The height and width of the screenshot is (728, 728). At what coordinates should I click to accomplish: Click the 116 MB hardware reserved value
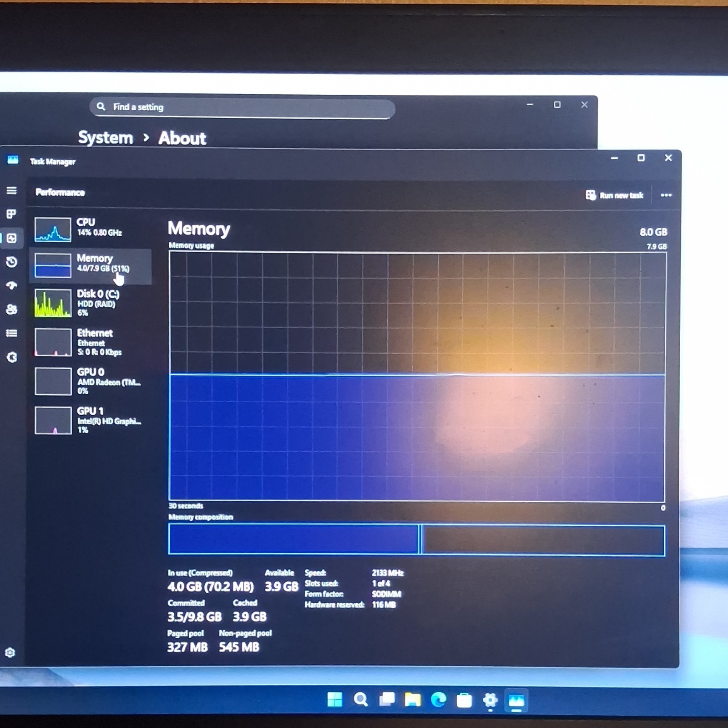384,605
